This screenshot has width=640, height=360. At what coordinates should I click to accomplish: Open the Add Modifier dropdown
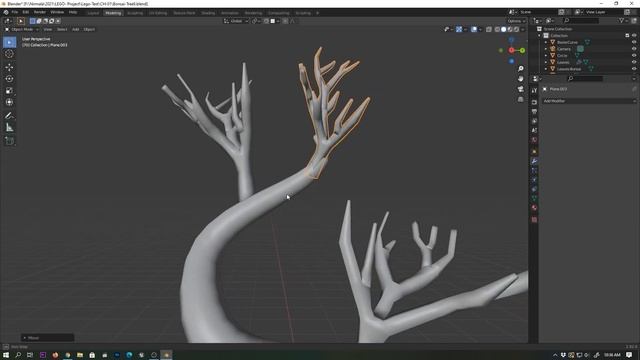[589, 101]
